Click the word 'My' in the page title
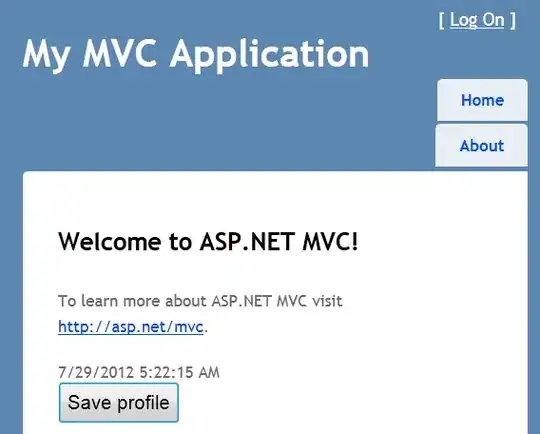The image size is (540, 434). pos(46,55)
